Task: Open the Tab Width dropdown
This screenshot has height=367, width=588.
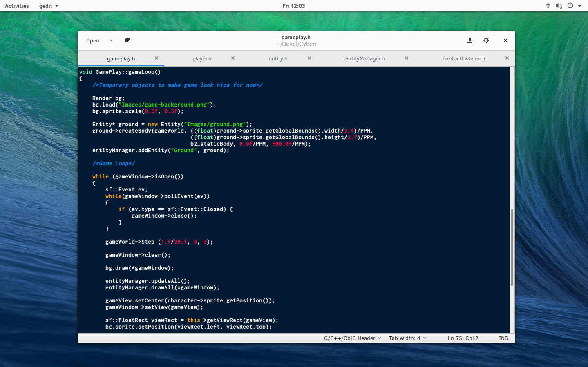Action: click(407, 338)
